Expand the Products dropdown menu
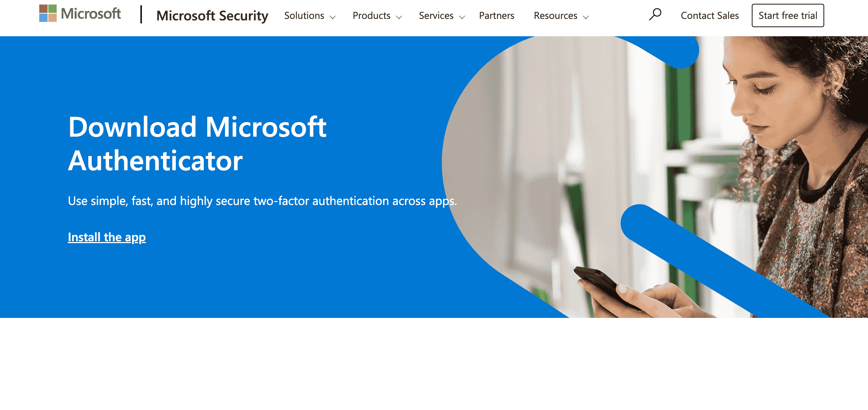Screen dimensions: 868x410 pyautogui.click(x=378, y=15)
